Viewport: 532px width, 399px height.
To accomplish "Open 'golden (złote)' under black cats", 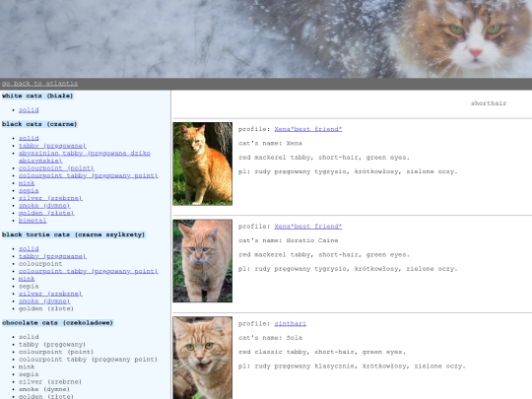I will (46, 213).
